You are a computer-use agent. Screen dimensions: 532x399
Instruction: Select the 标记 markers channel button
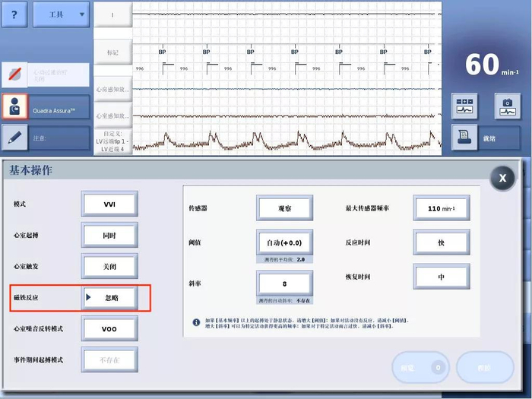tap(112, 52)
